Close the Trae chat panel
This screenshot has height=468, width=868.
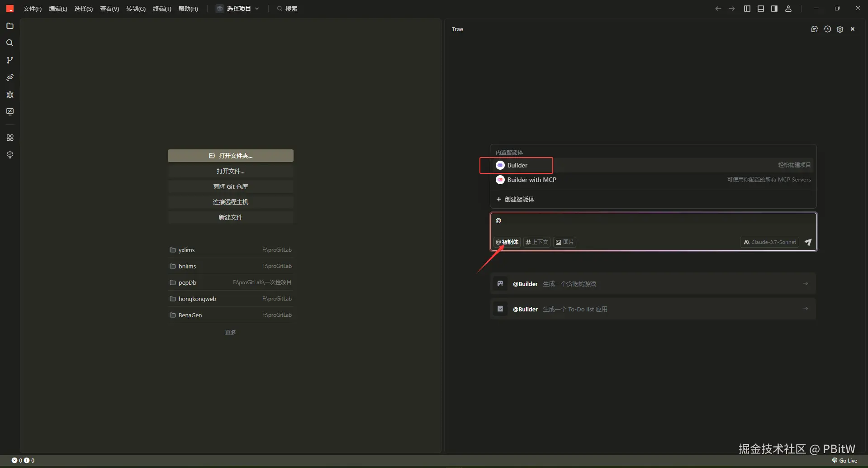(853, 29)
